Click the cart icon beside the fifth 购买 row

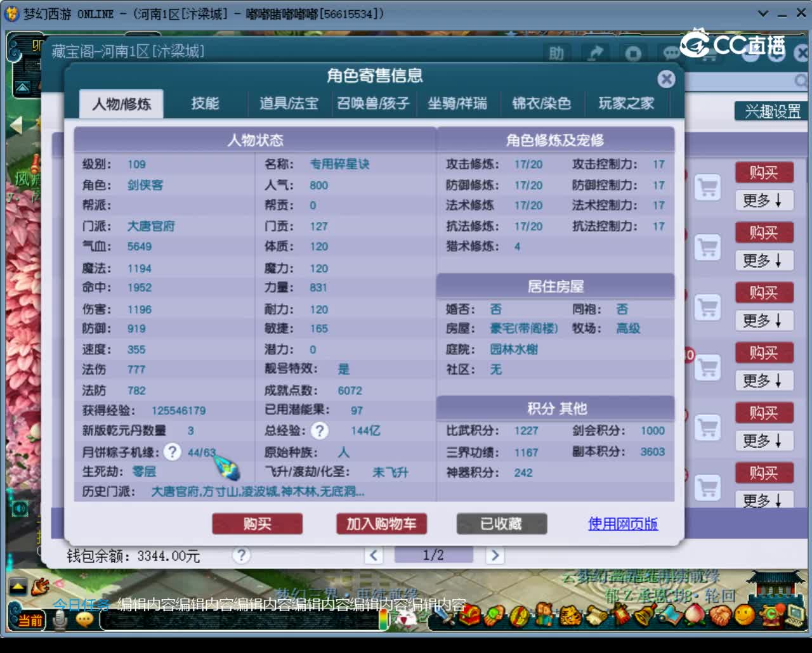707,427
